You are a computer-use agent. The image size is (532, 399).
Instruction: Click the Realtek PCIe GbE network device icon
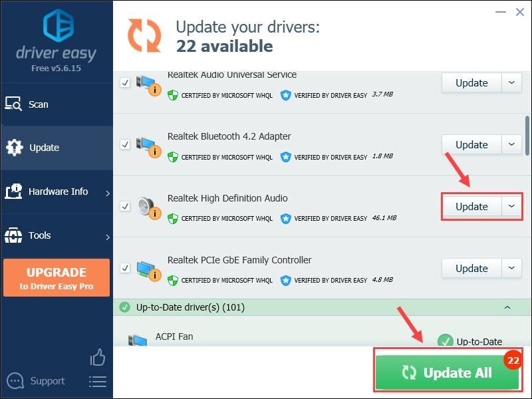tap(148, 270)
